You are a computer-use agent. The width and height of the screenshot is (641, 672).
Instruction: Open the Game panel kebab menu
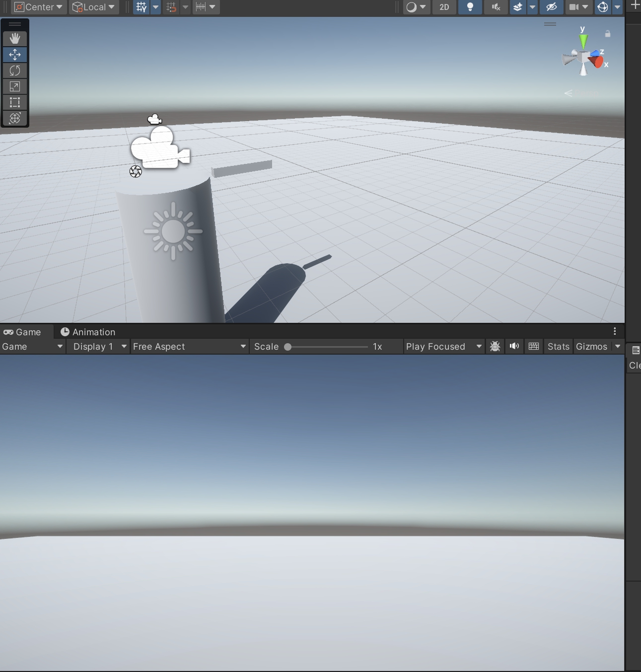pyautogui.click(x=615, y=331)
